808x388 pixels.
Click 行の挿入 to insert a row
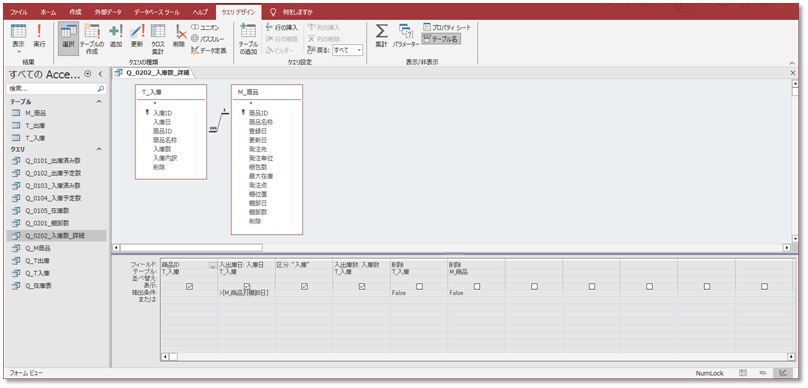(282, 27)
